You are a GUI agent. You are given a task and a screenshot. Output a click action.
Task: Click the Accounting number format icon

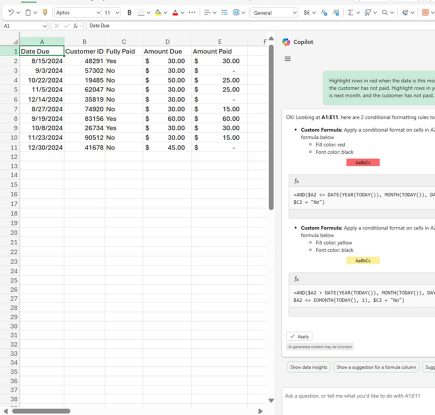coord(307,13)
